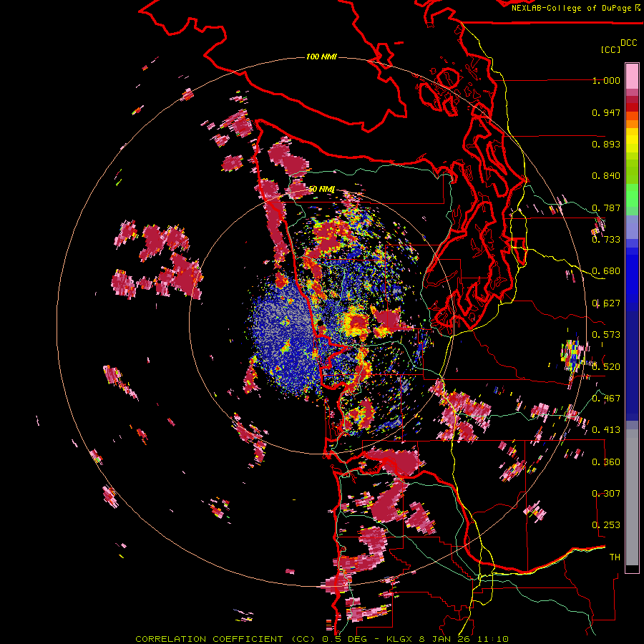This screenshot has width=644, height=644.
Task: Click the pink top segment of color bar
Action: pos(632,76)
